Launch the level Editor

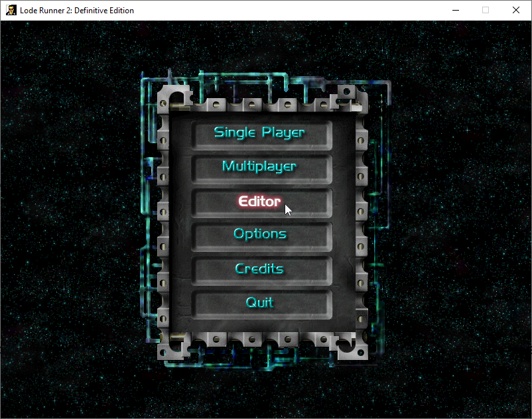(x=261, y=203)
